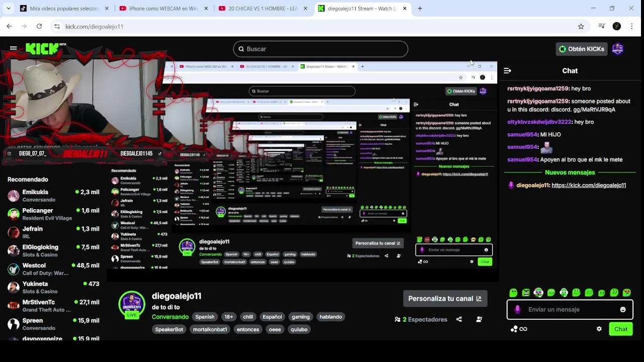Go back using the browser back arrow
The height and width of the screenshot is (362, 644).
tap(9, 26)
